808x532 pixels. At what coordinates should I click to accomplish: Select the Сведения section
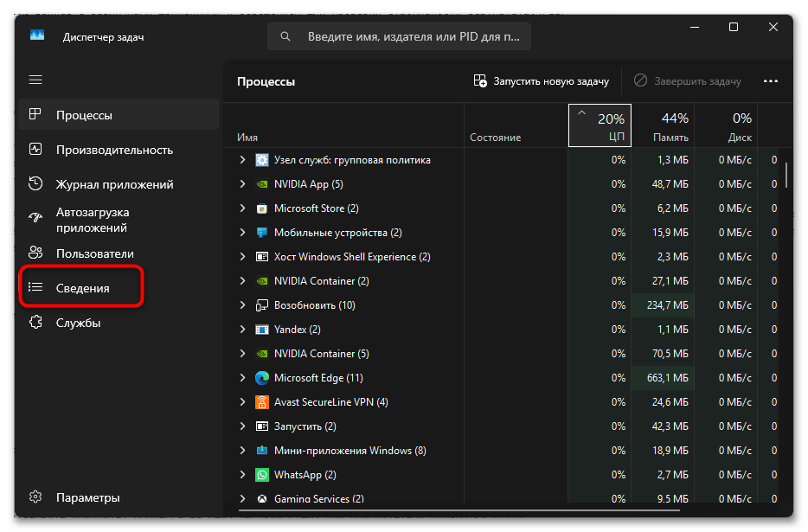coord(119,288)
